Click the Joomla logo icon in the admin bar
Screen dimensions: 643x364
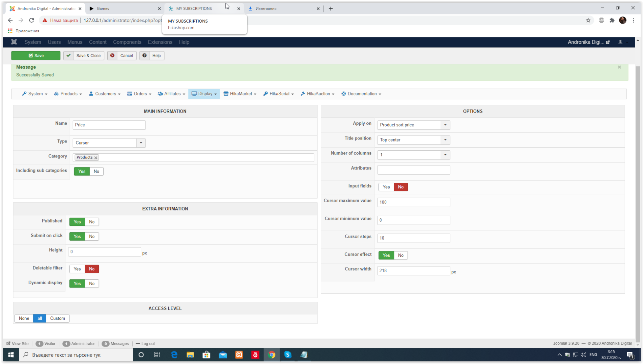[14, 42]
